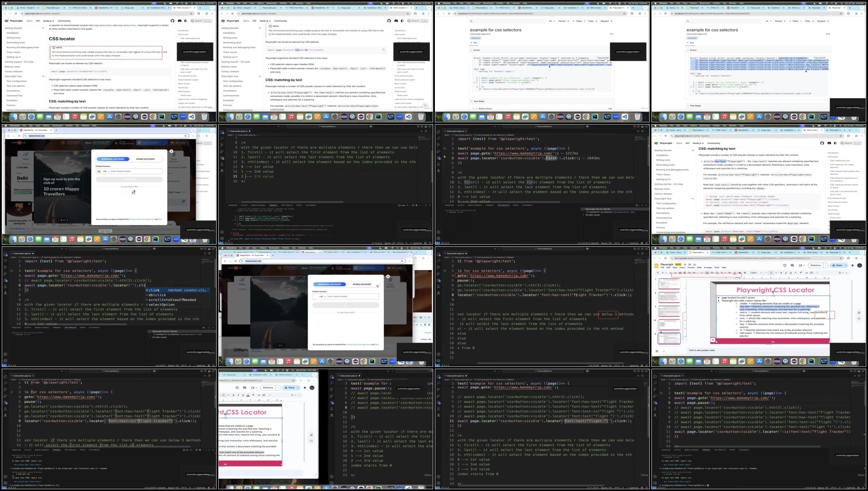Copy the css=button code snippet via copy icon

coord(383,50)
